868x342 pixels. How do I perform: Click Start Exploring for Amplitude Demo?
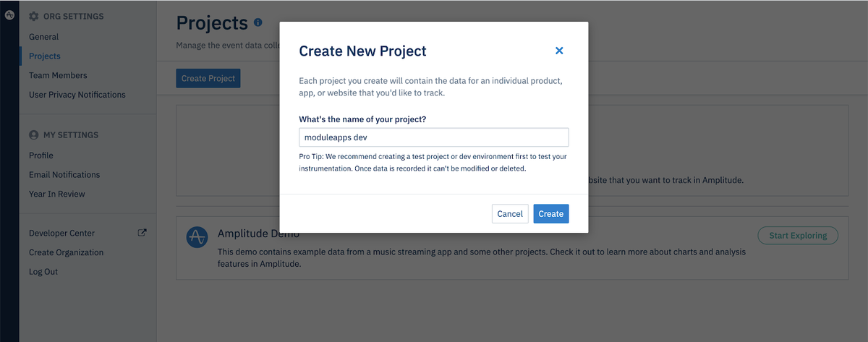click(798, 236)
